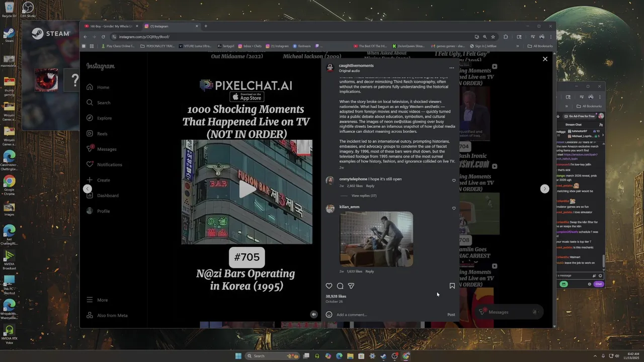Open the floating Messages button
The height and width of the screenshot is (362, 644).
(509, 312)
